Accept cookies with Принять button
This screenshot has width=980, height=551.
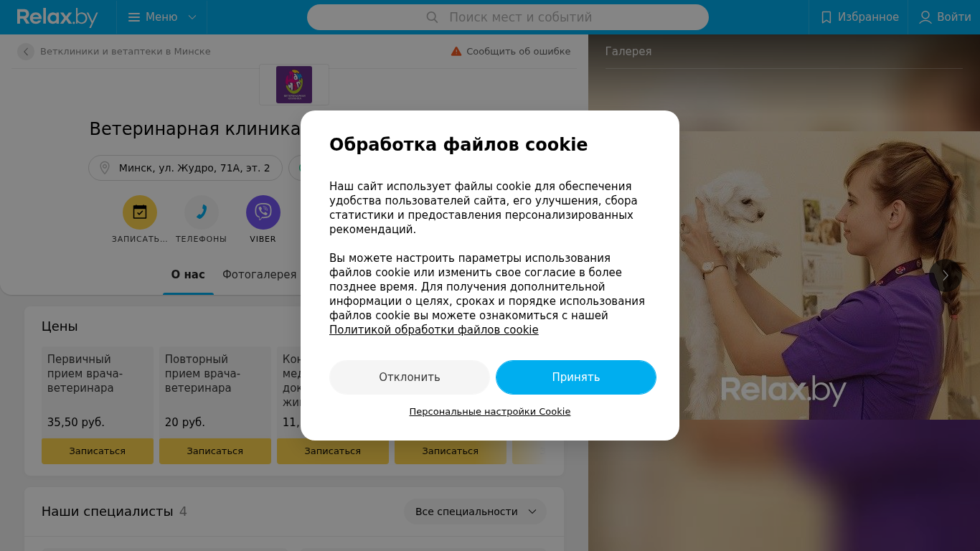(x=576, y=377)
